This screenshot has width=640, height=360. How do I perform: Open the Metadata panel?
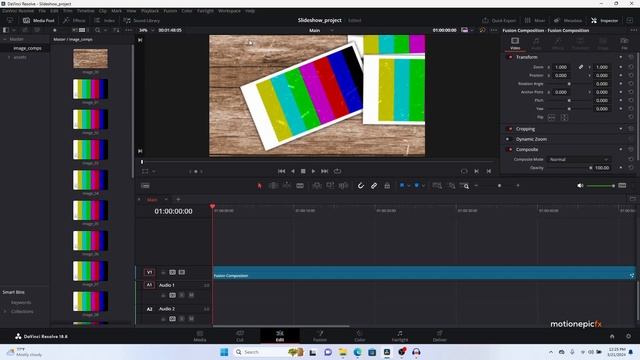point(568,20)
